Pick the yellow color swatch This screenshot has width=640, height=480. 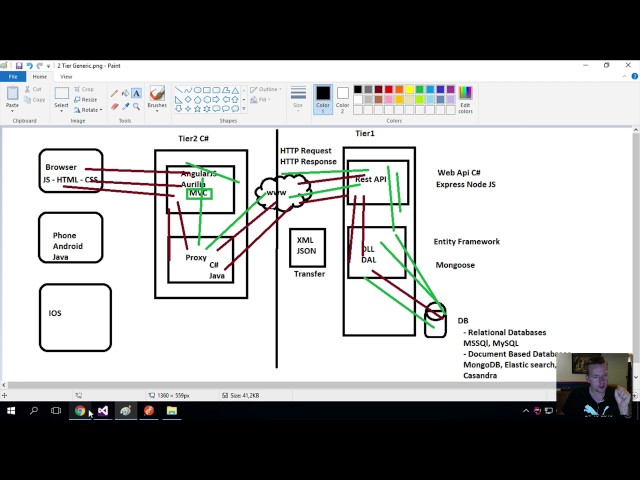tap(409, 90)
